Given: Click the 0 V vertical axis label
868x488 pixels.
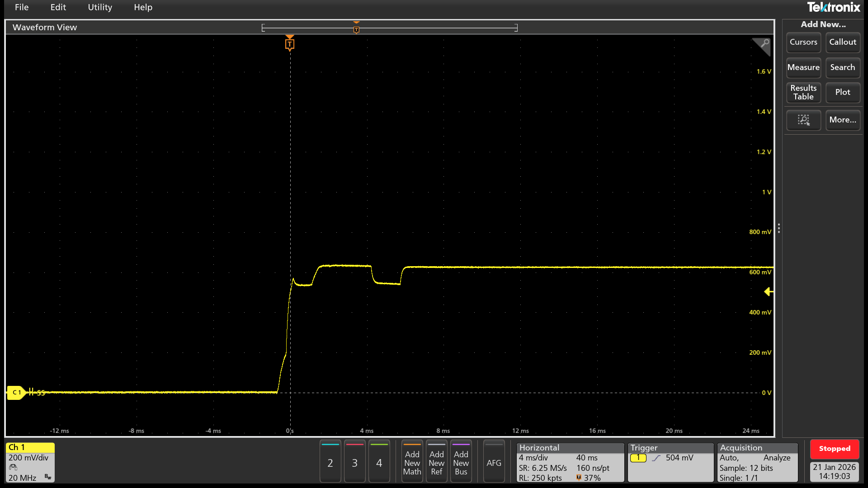Looking at the screenshot, I should pyautogui.click(x=766, y=393).
